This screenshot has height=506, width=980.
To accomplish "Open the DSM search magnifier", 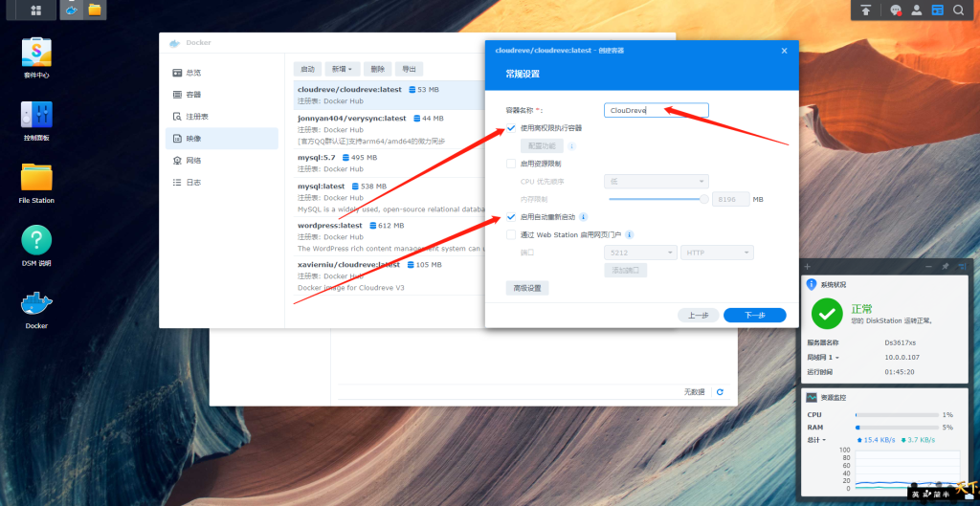I will click(958, 10).
